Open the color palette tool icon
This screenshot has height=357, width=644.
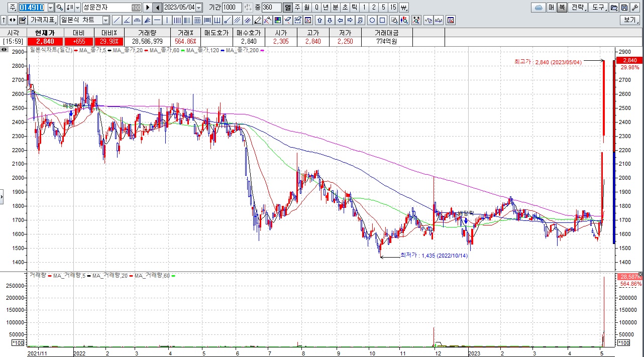coord(277,20)
